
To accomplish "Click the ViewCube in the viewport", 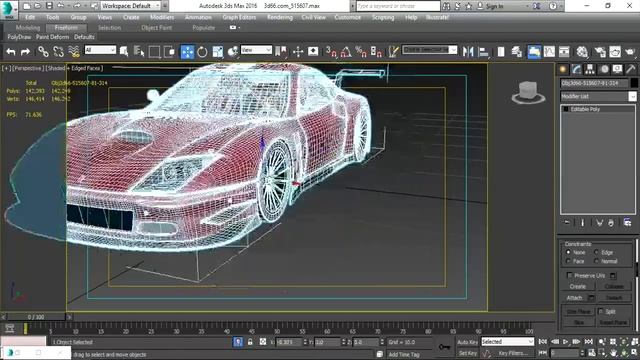I will pos(529,92).
